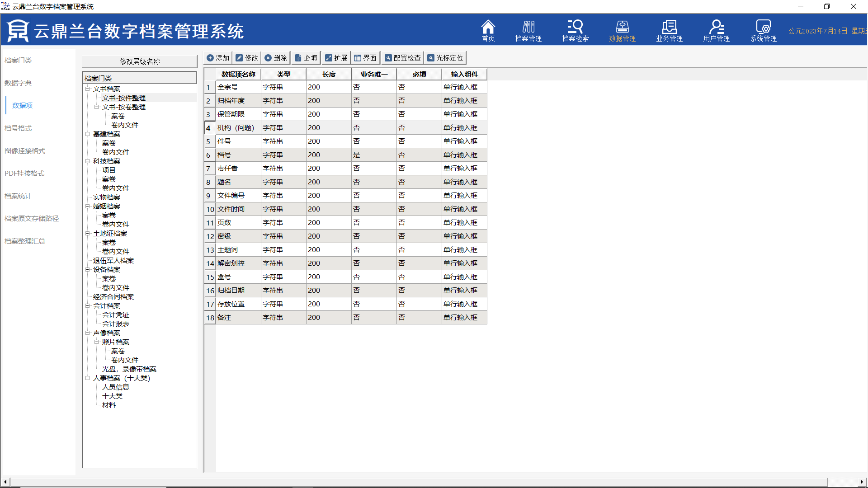Click the 数据项名称 column header
The width and height of the screenshot is (868, 488).
[238, 74]
